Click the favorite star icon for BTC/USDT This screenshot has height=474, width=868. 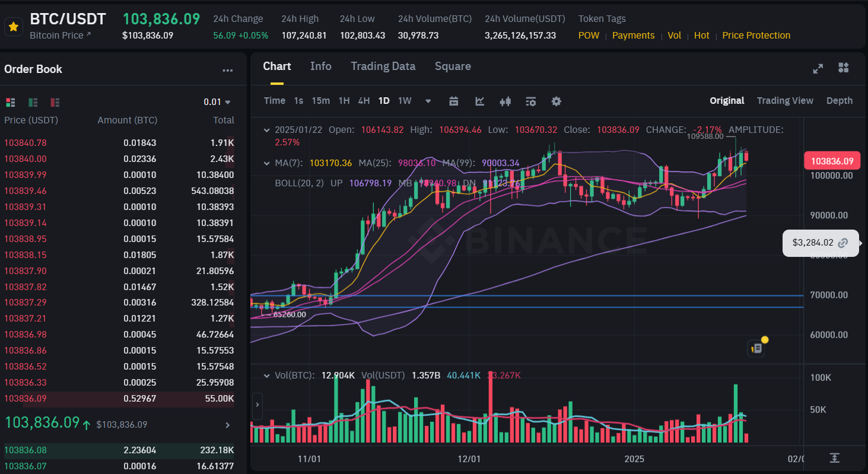pyautogui.click(x=13, y=27)
